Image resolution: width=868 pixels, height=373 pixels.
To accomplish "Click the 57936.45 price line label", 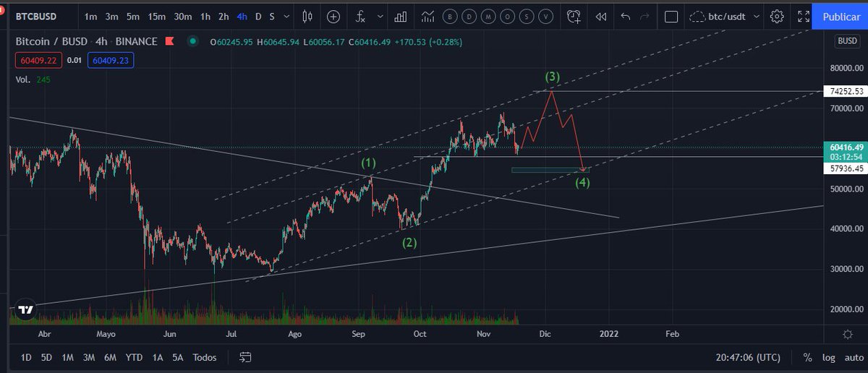I will point(844,168).
